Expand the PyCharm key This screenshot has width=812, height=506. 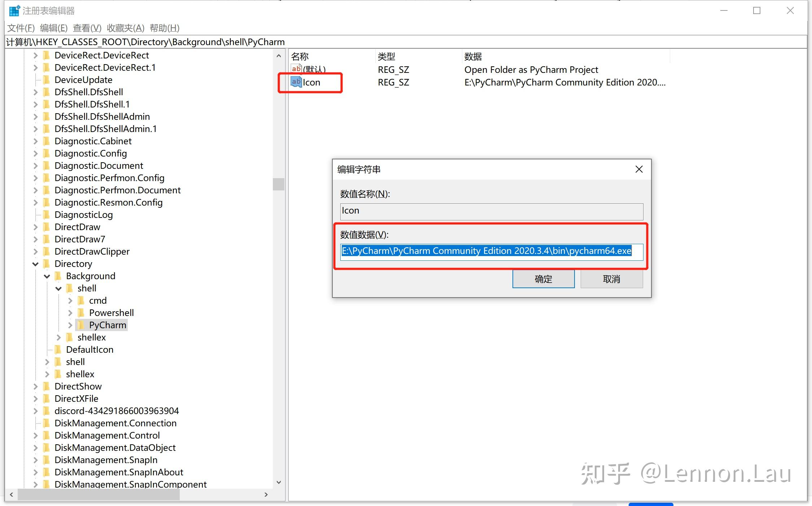(x=70, y=325)
